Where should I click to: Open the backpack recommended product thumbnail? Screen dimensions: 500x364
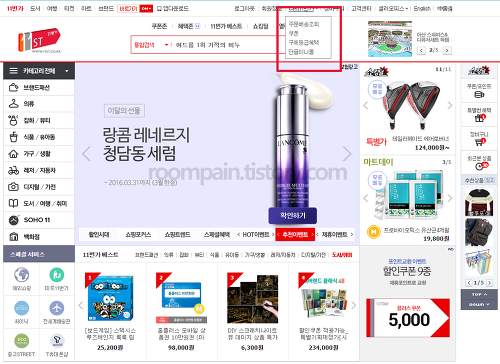pos(479,232)
